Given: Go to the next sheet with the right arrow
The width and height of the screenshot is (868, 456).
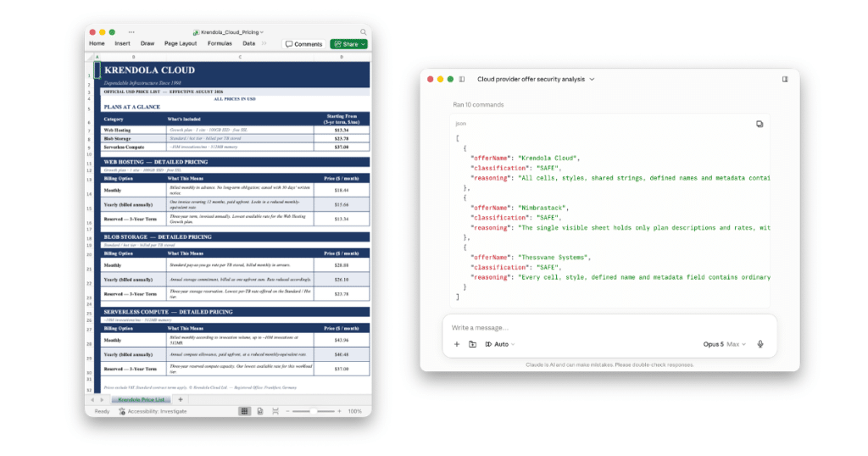Looking at the screenshot, I should (x=102, y=399).
